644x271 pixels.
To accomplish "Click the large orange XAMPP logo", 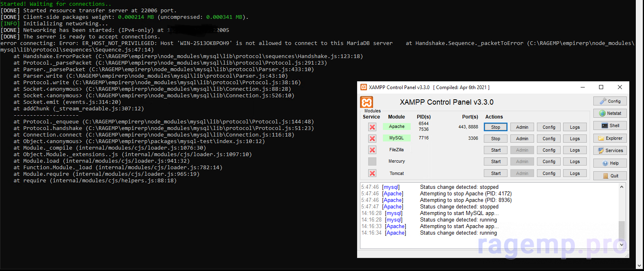I will tap(367, 102).
